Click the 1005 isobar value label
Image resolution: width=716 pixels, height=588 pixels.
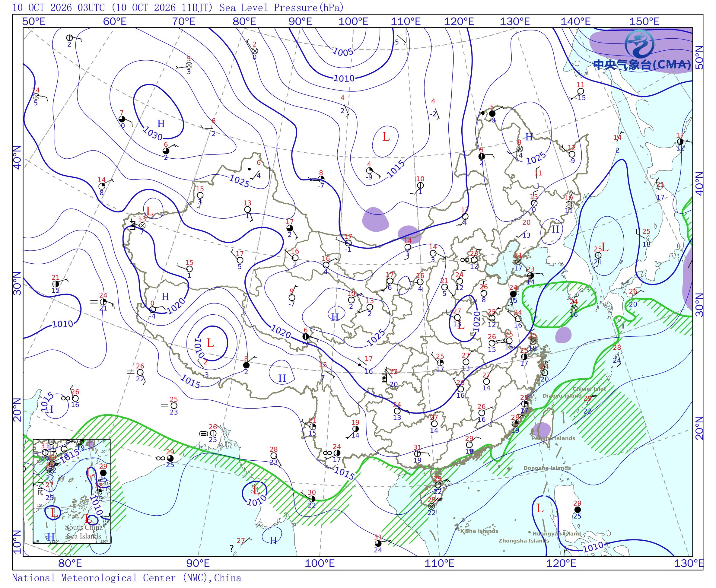click(x=343, y=52)
